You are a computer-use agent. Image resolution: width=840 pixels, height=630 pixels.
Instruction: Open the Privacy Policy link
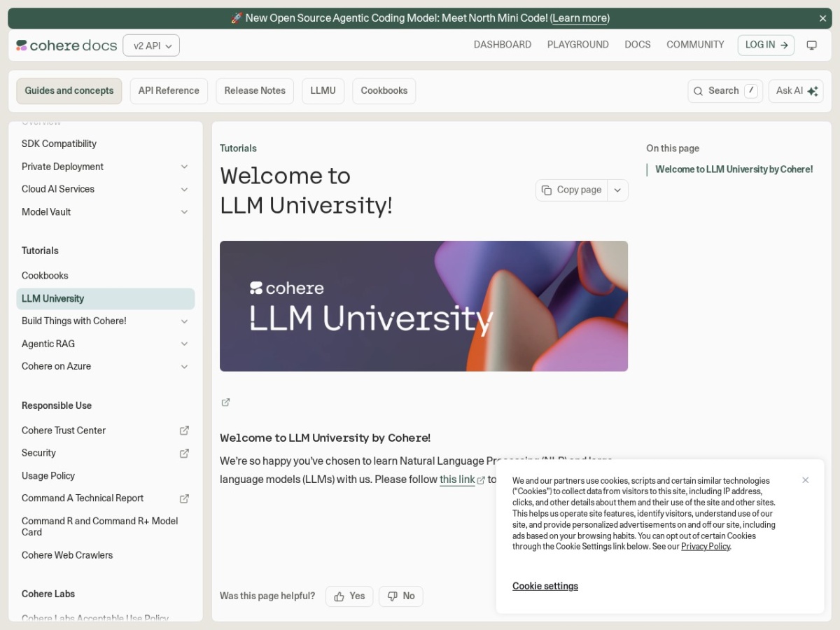(x=706, y=547)
